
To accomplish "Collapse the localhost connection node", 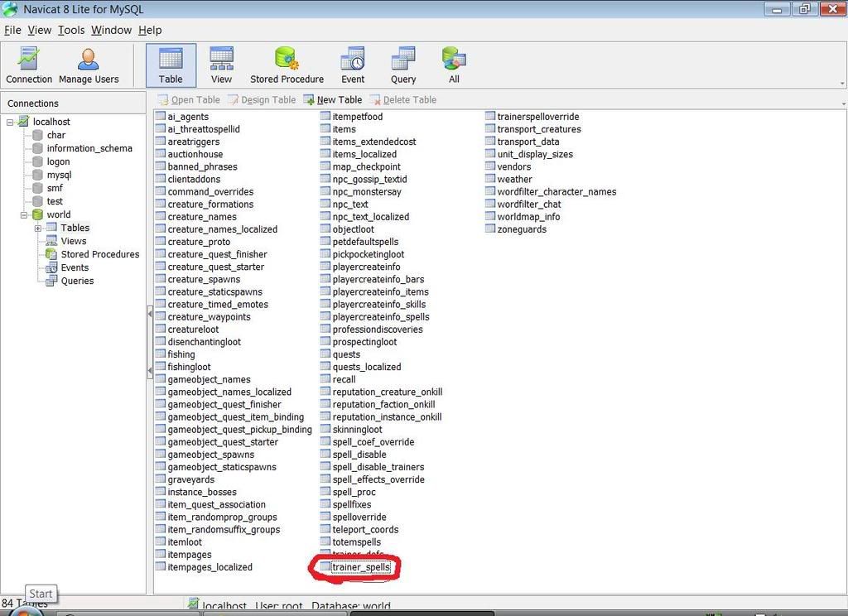I will click(x=10, y=123).
